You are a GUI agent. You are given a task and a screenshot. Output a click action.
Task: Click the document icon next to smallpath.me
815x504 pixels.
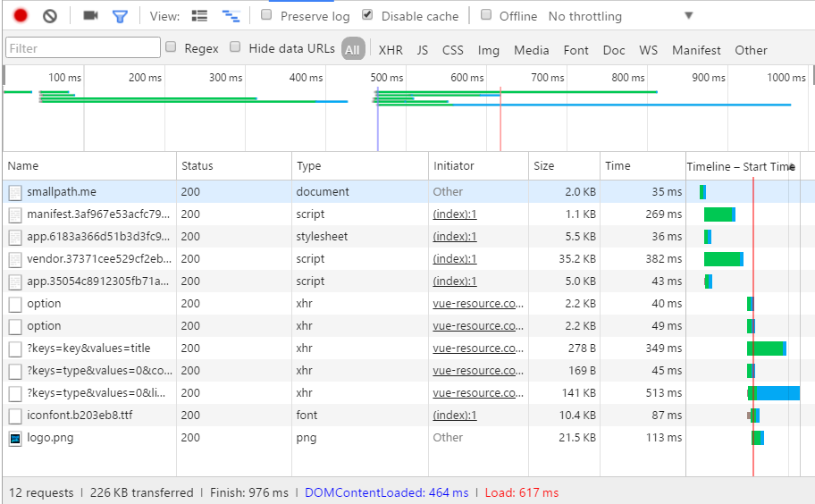[x=15, y=192]
